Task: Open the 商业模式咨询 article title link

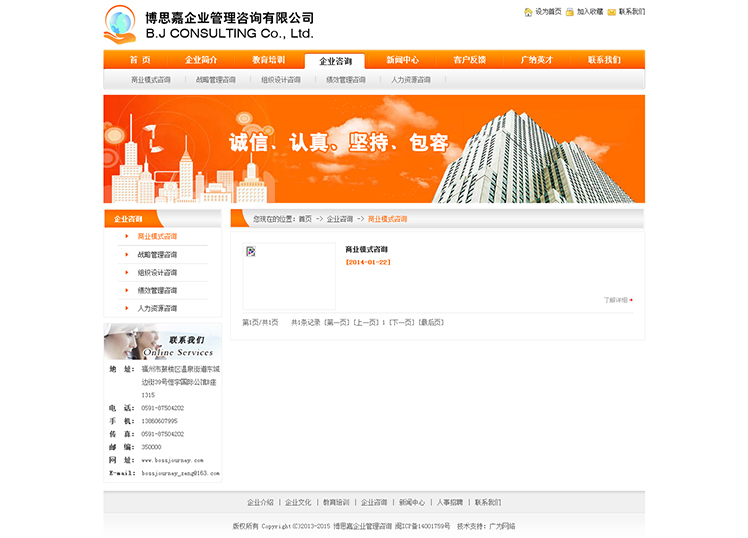Action: tap(367, 249)
